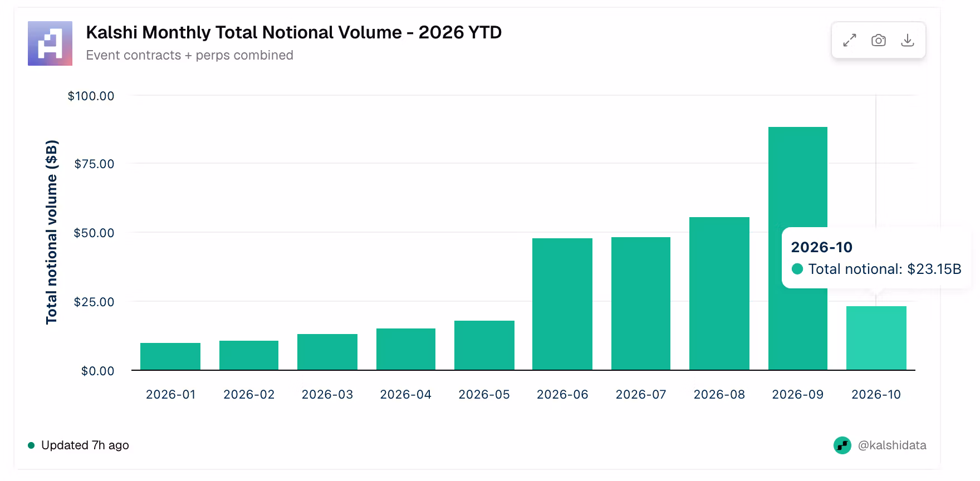Download the chart data
This screenshot has height=481, width=980.
908,40
